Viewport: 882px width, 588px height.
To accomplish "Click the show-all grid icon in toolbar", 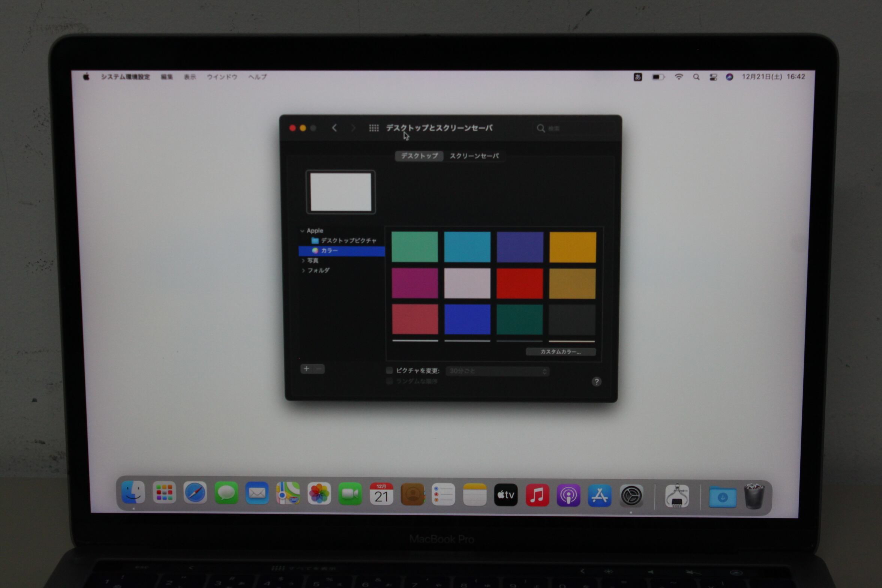I will pos(373,128).
